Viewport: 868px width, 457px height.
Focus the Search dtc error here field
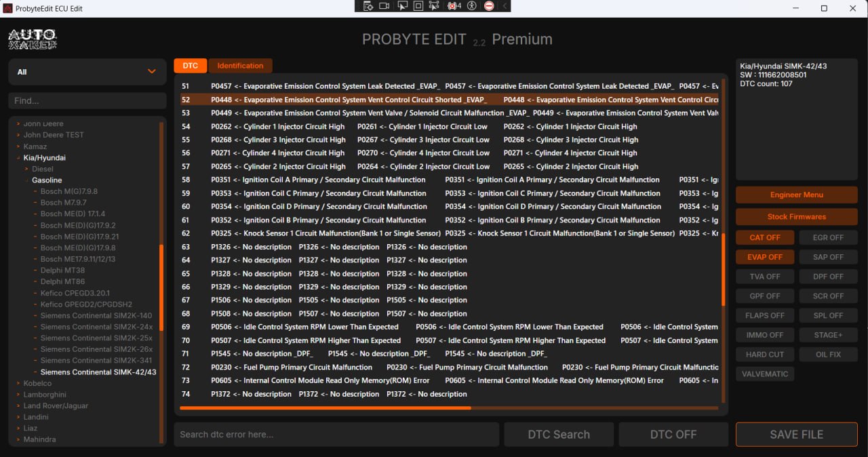coord(336,435)
